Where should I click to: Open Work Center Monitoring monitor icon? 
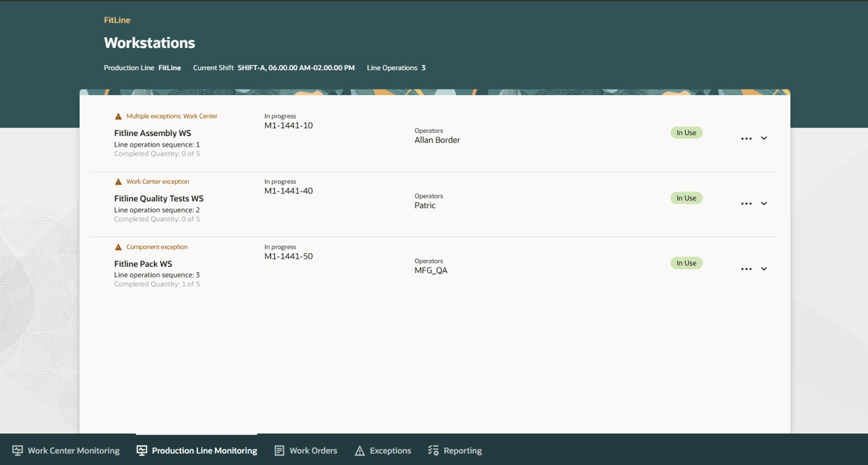click(17, 450)
